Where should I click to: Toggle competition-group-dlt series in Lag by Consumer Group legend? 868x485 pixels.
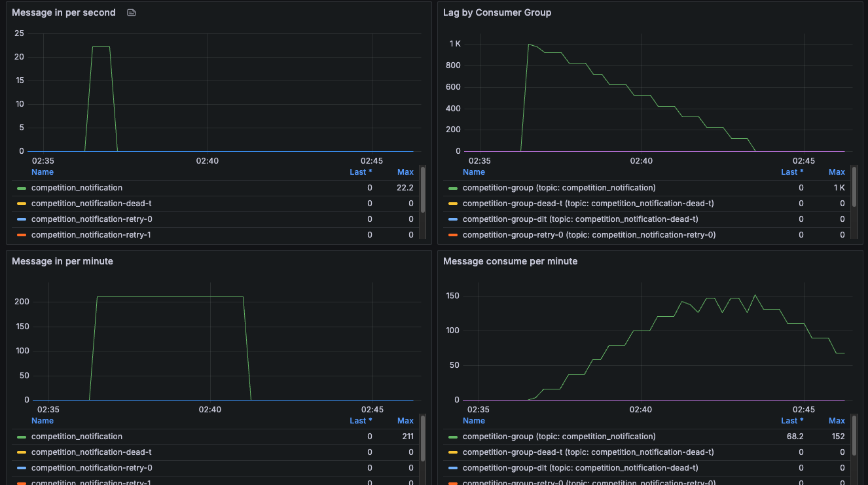(580, 219)
